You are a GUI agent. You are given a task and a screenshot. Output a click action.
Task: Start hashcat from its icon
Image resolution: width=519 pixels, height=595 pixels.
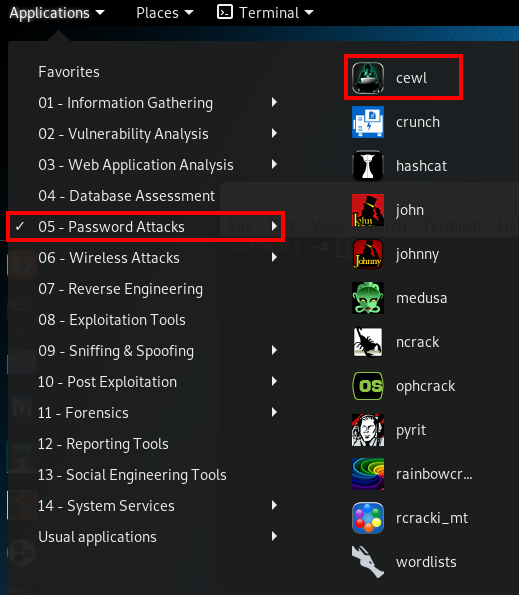point(368,166)
